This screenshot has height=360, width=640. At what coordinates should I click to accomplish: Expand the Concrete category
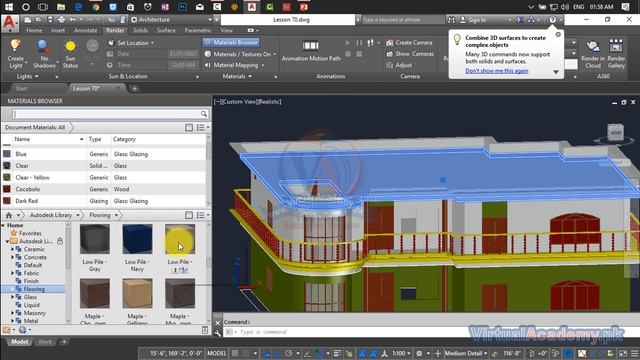[12, 257]
